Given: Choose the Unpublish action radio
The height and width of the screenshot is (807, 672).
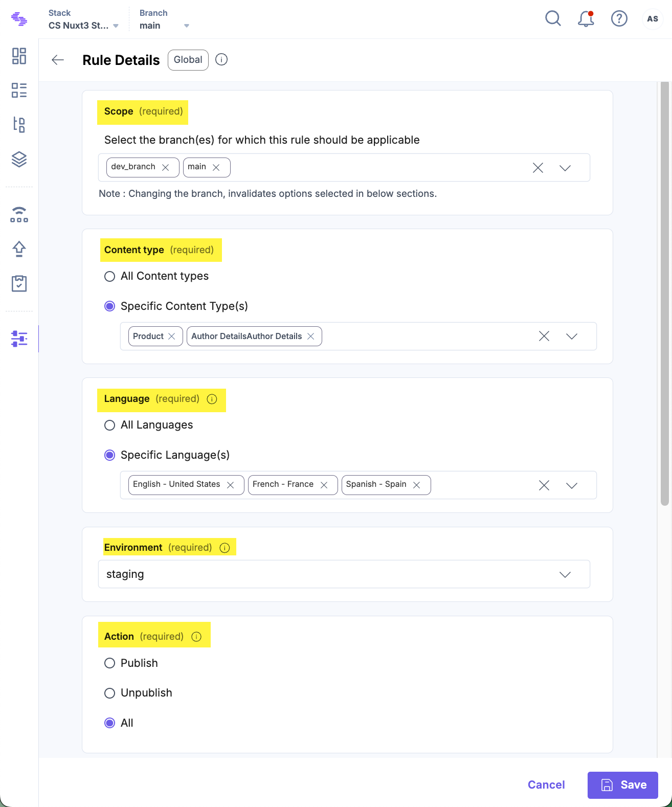Looking at the screenshot, I should [109, 693].
